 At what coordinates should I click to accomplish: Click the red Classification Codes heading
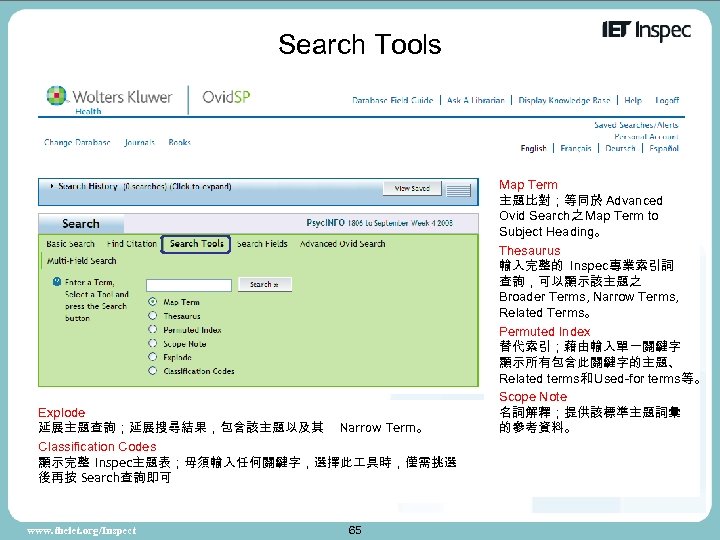pos(97,447)
